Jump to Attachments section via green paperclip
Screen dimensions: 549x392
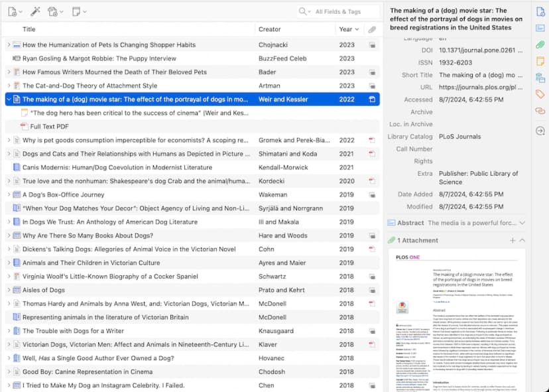[540, 44]
